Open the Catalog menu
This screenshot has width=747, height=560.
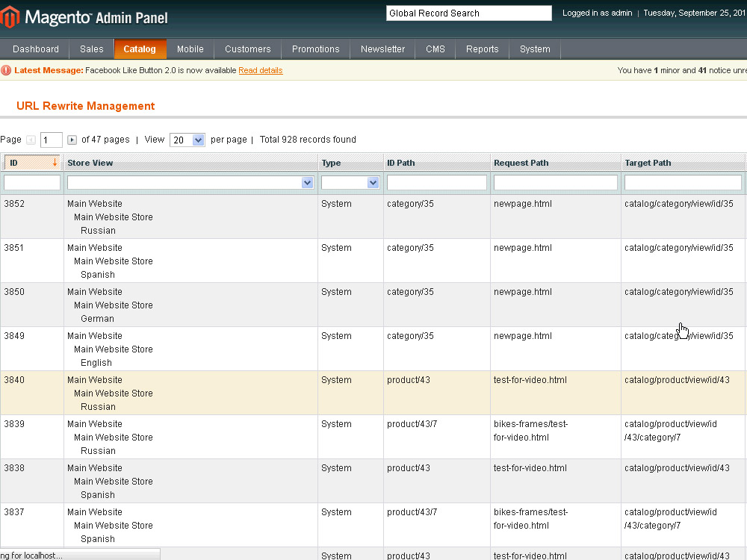[x=140, y=49]
